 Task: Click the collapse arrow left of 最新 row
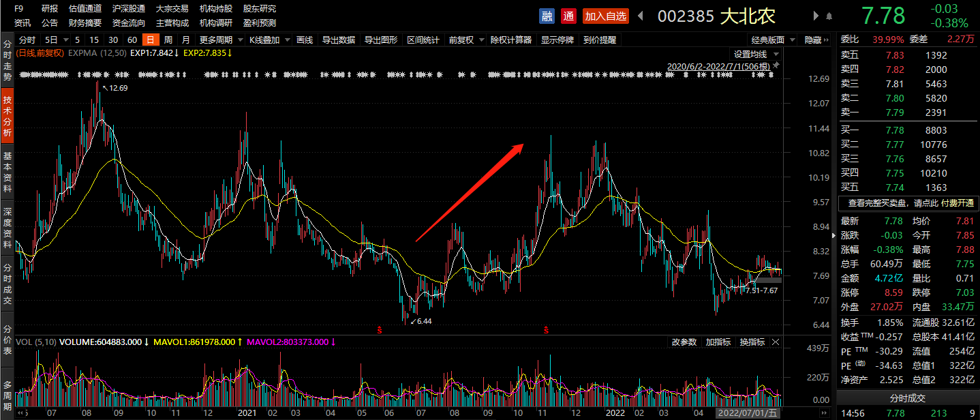click(834, 235)
